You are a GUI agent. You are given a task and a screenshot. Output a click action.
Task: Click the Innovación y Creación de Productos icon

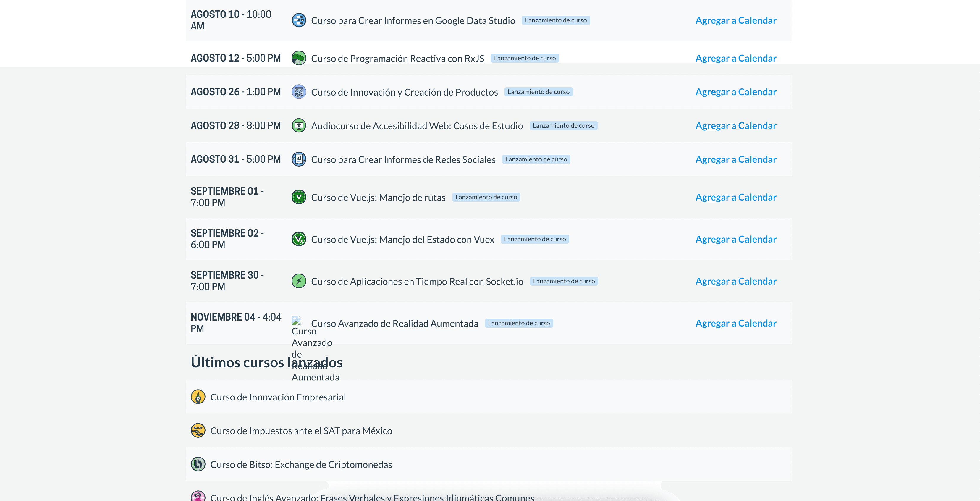pos(299,92)
